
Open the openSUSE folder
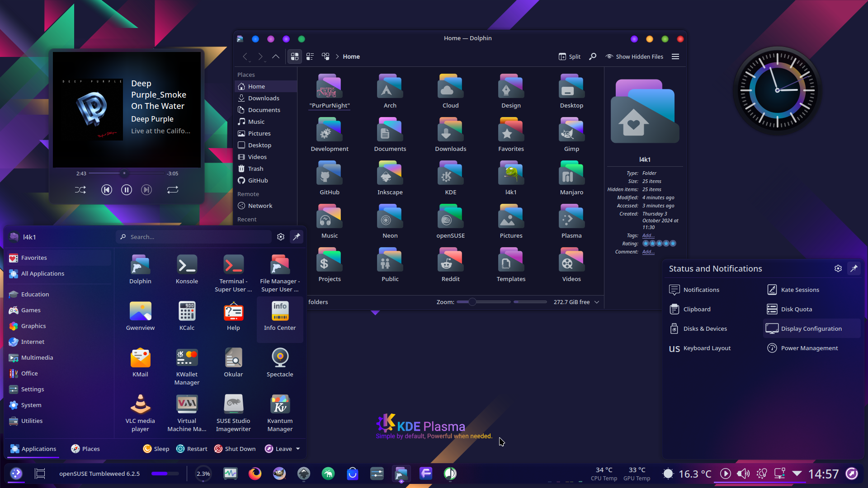click(x=450, y=221)
